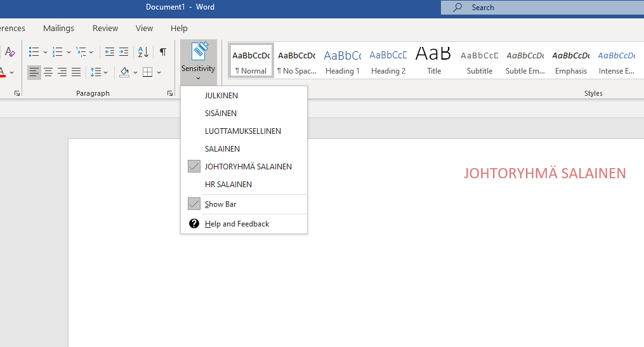
Task: Open the Shading color dropdown arrow
Action: tap(135, 73)
